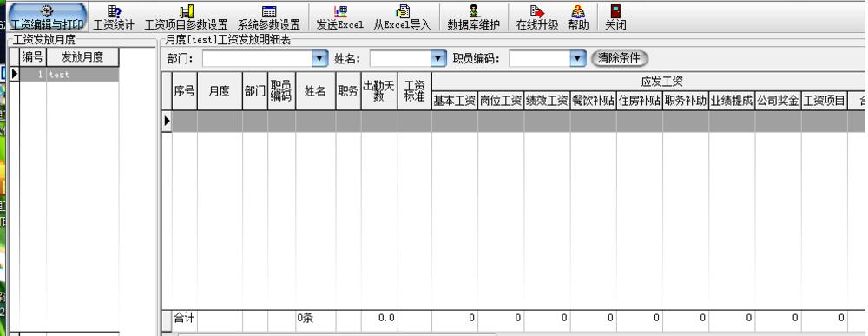
Task: Select the 发放月度 column header
Action: tap(82, 56)
